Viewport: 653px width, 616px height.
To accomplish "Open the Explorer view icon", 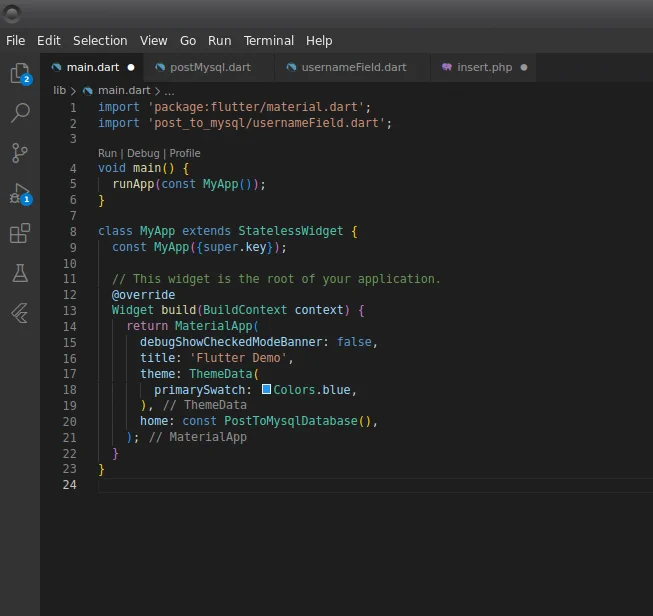I will pos(20,73).
